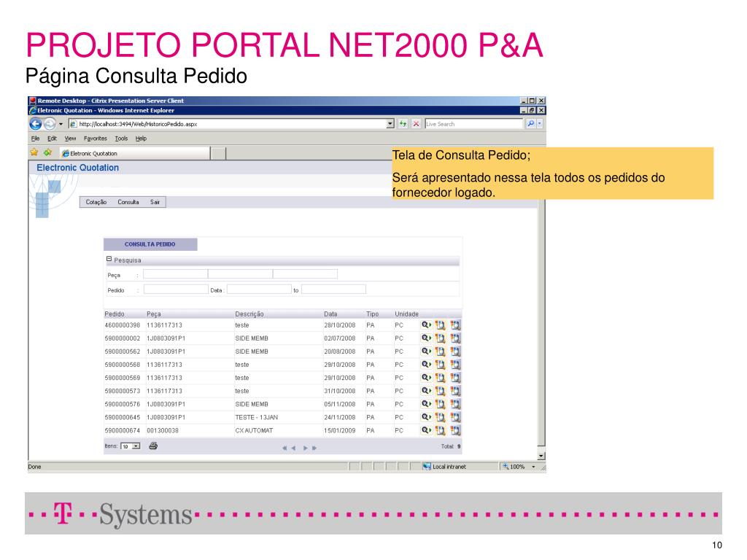This screenshot has height=560, width=747.
Task: Click the Refresh icon beside the address bar
Action: pos(403,124)
